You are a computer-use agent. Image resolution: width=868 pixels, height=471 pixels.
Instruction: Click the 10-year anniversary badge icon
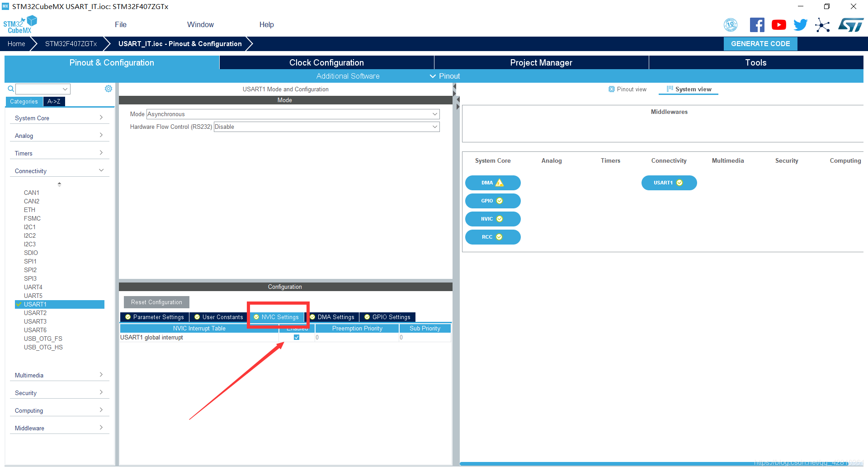tap(731, 25)
